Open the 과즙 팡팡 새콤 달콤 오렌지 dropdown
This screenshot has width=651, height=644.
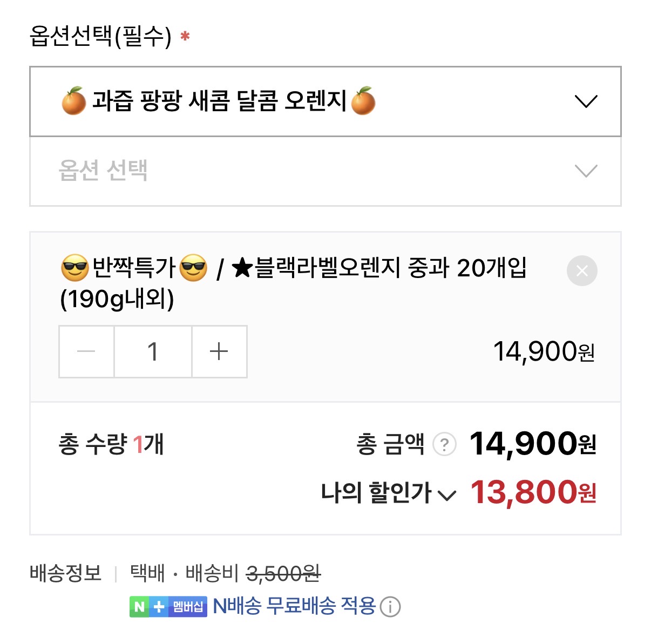coord(325,101)
